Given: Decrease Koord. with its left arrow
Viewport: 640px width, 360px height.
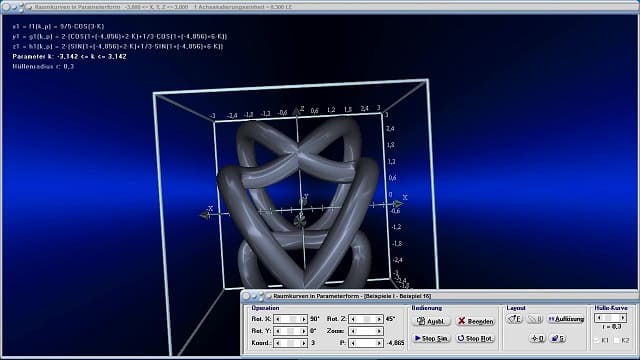Looking at the screenshot, I should point(278,343).
